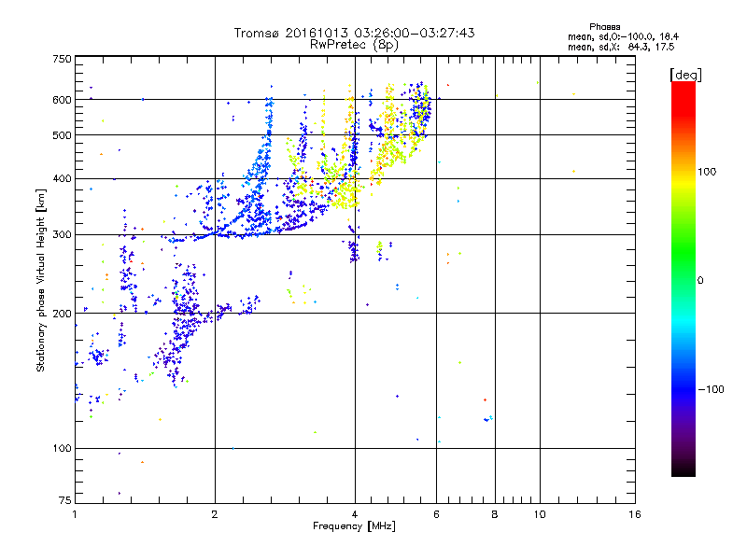Click the y-axis label '200'

point(62,314)
